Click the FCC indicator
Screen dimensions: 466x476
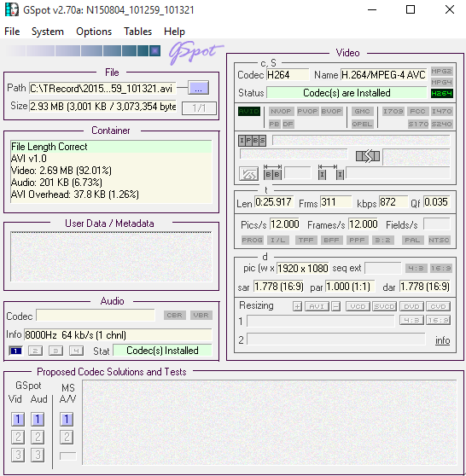coord(417,112)
